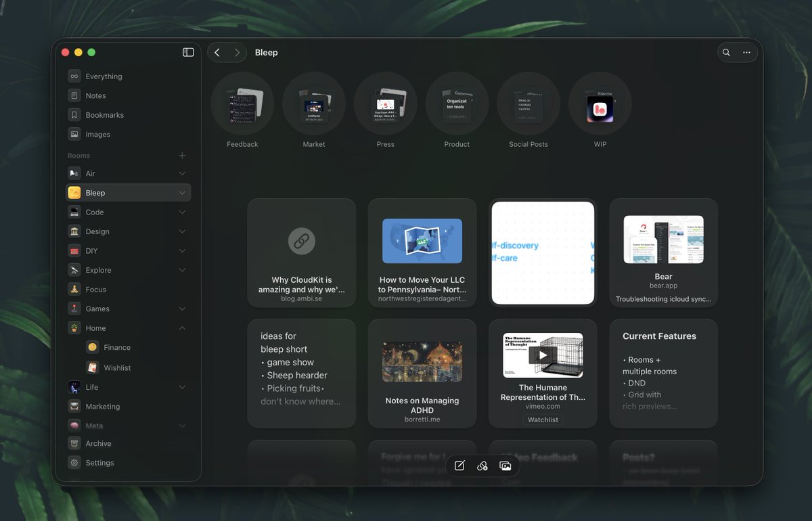The height and width of the screenshot is (521, 812).
Task: Add a new room with plus icon
Action: [182, 156]
